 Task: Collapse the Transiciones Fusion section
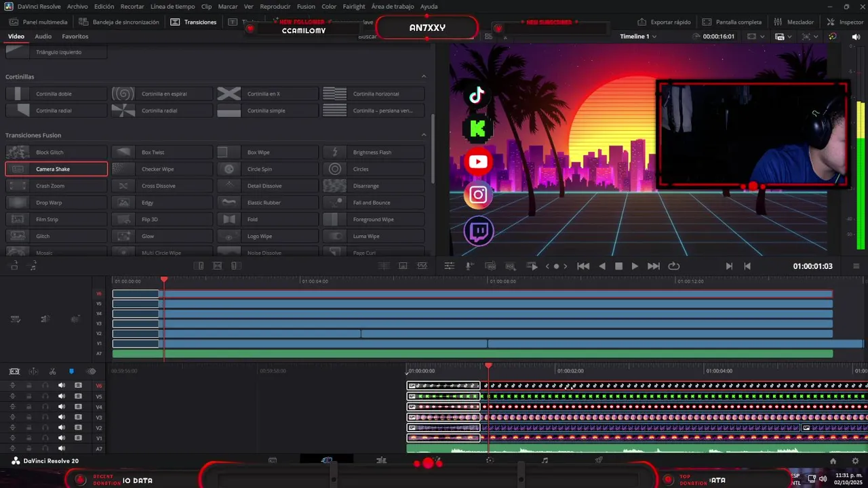point(424,135)
